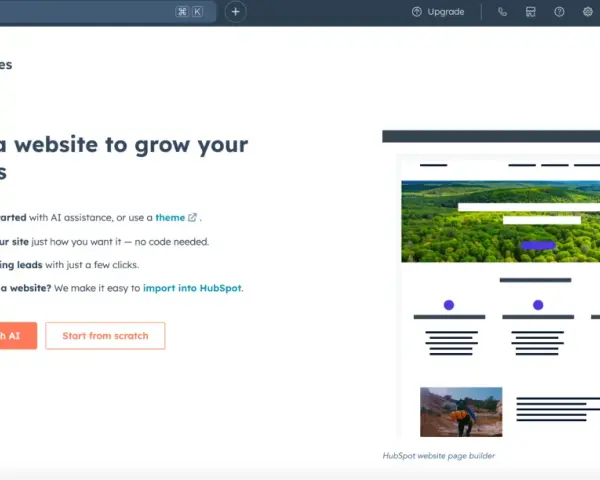Screen dimensions: 600x480
Task: Click the HubSpot website page builder caption
Action: [x=439, y=456]
